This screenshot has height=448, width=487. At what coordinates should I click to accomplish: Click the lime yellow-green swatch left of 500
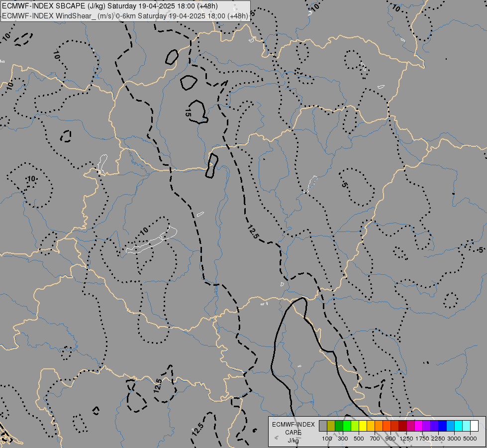pyautogui.click(x=355, y=426)
